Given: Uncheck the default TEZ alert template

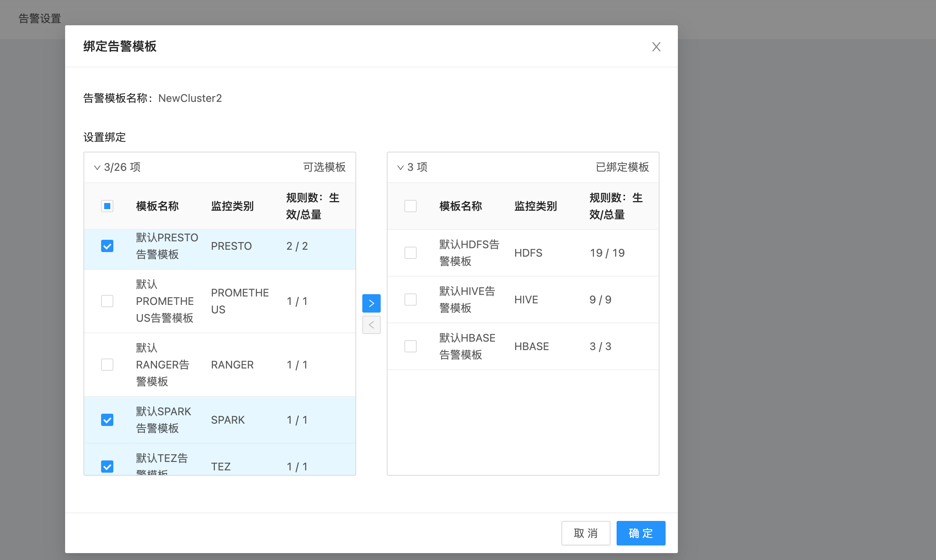Looking at the screenshot, I should (107, 466).
